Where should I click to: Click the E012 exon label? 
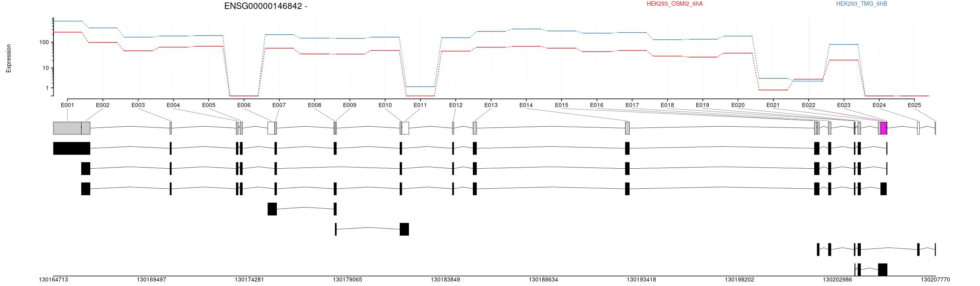[456, 105]
